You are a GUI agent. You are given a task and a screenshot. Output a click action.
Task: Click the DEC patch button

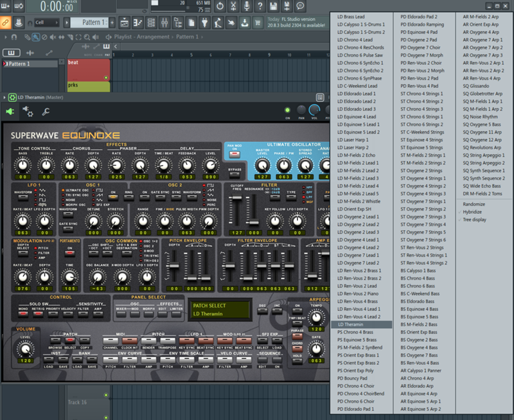(262, 311)
